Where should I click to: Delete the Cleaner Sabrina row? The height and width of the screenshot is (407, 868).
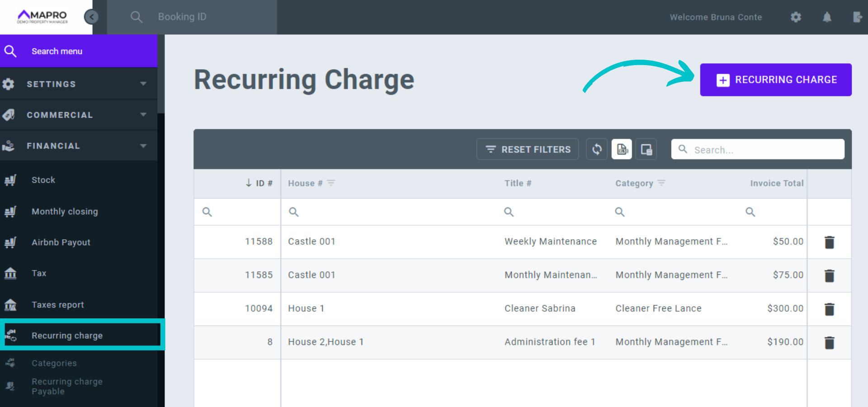(829, 309)
